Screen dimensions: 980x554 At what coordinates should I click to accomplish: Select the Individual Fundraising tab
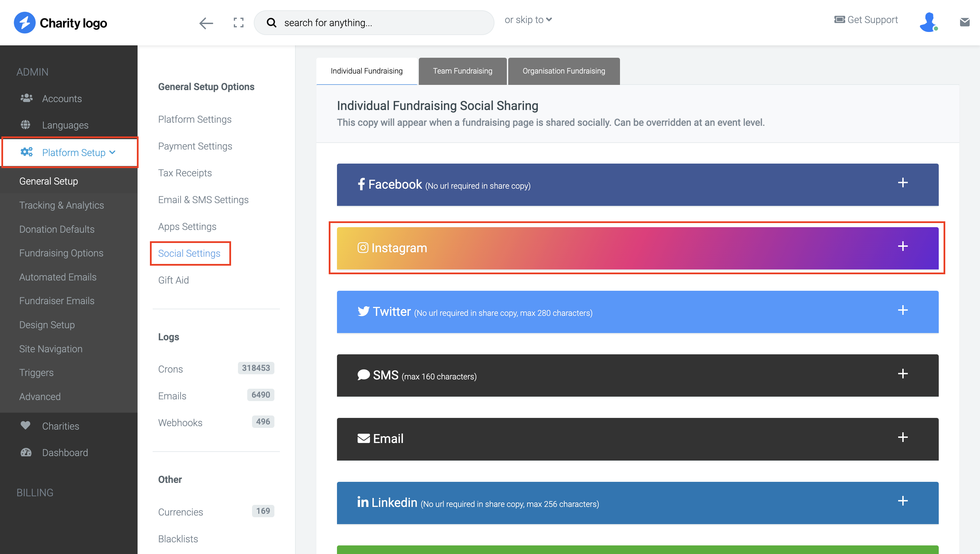point(367,71)
